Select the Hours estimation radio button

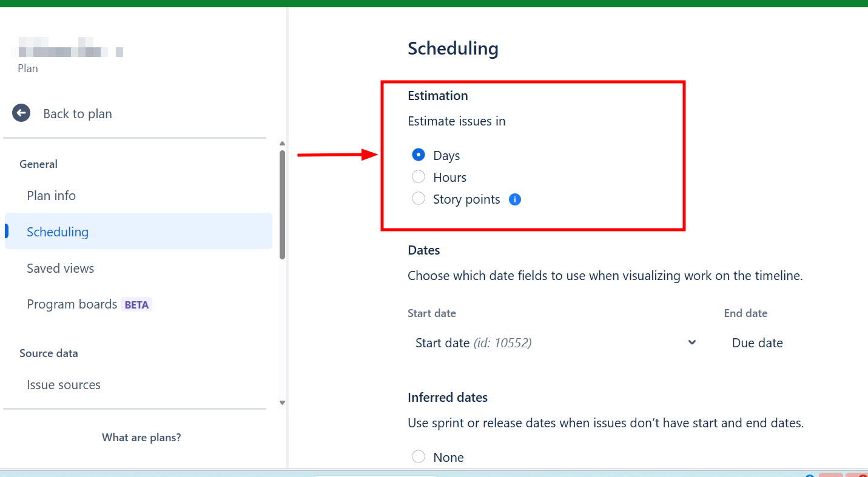click(419, 177)
